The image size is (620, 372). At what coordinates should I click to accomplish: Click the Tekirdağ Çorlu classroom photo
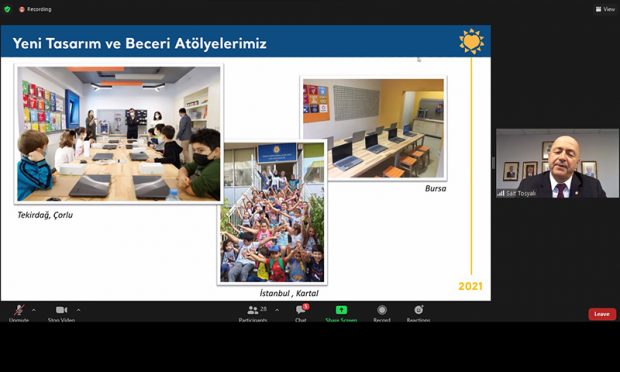[x=119, y=134]
